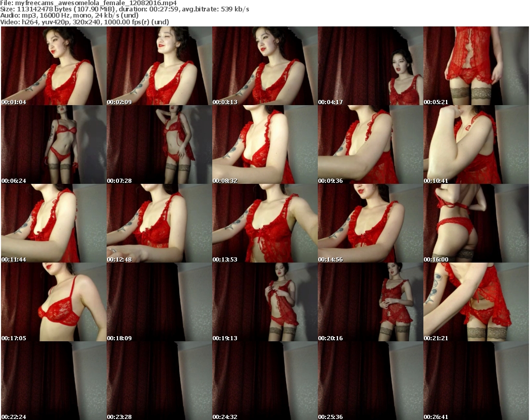Open the thumbnail at 00:20:16

(x=370, y=302)
